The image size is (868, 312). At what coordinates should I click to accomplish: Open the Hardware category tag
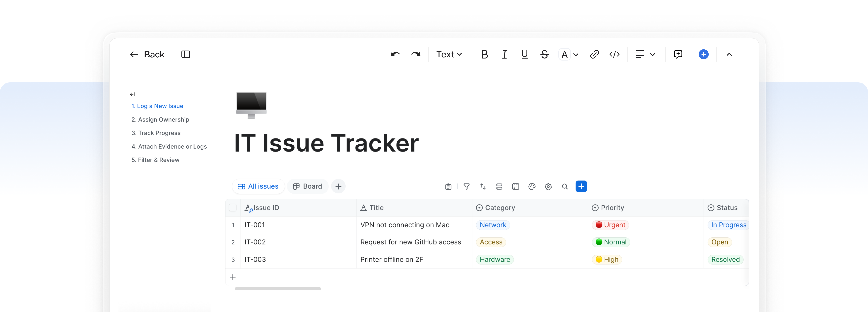pos(495,259)
